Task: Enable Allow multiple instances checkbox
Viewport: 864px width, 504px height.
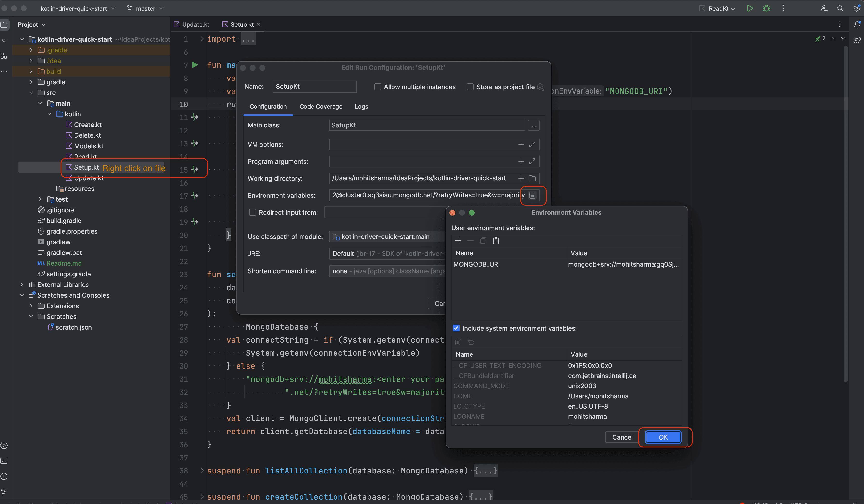Action: (x=377, y=87)
